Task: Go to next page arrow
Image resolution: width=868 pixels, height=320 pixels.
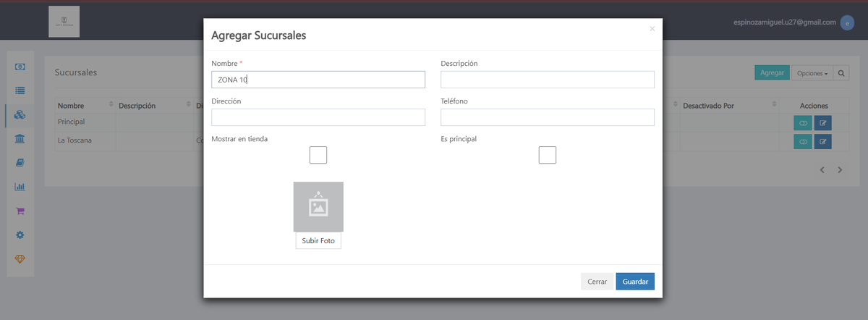Action: (840, 170)
